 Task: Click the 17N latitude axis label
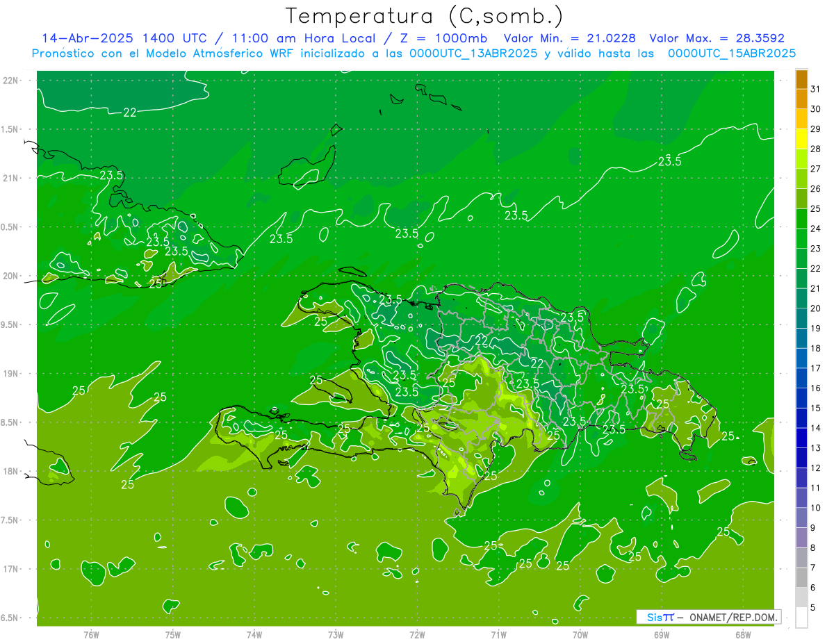pos(12,570)
